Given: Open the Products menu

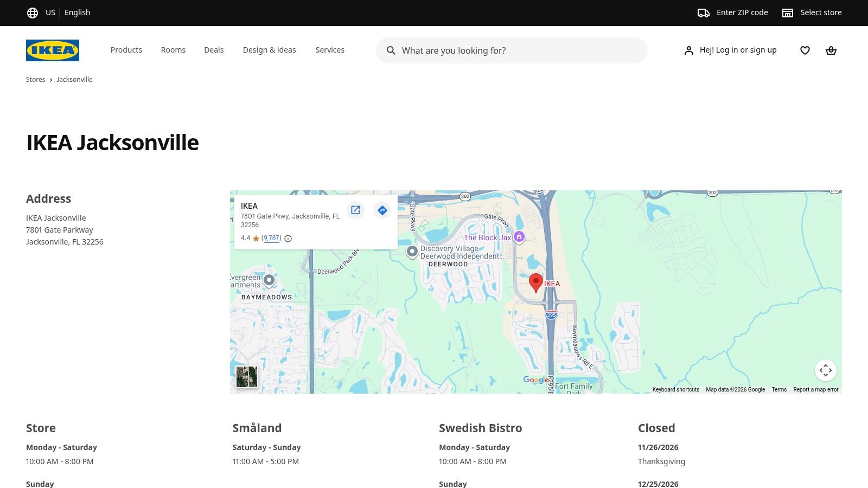Looking at the screenshot, I should [126, 50].
